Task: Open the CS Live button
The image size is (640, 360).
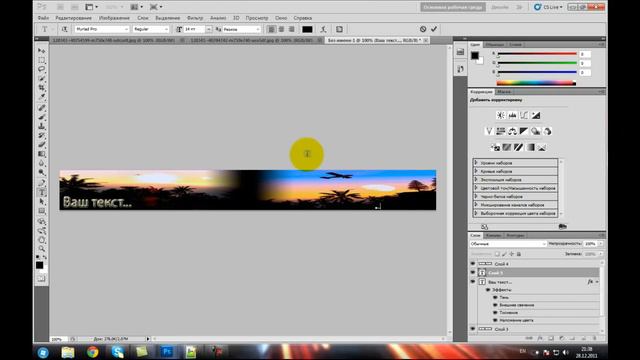Action: tap(548, 7)
